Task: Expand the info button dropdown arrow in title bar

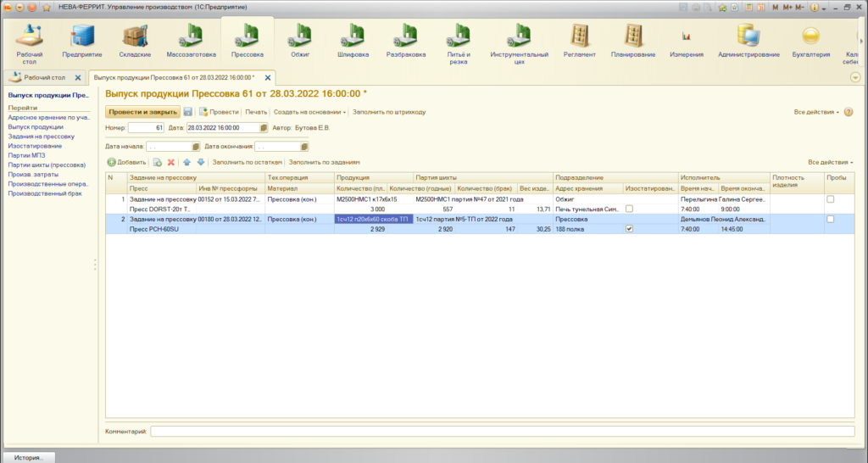Action: (x=824, y=8)
